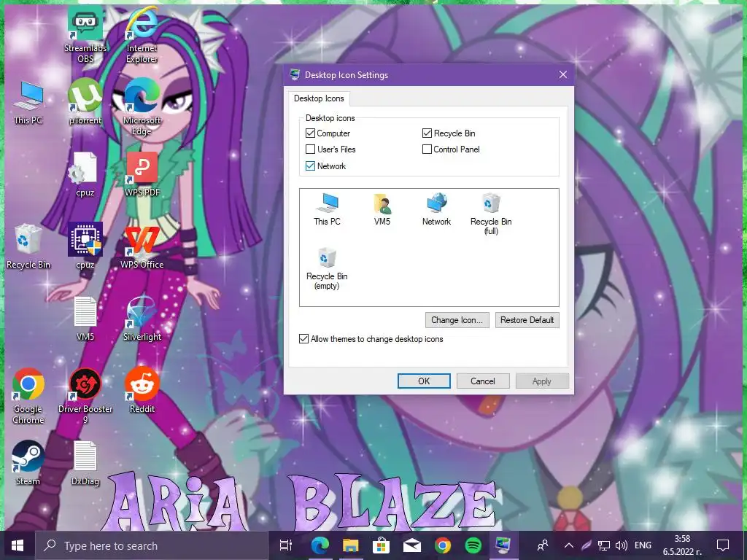Viewport: 747px width, 560px height.
Task: Select This PC icon on the desktop
Action: point(28,102)
